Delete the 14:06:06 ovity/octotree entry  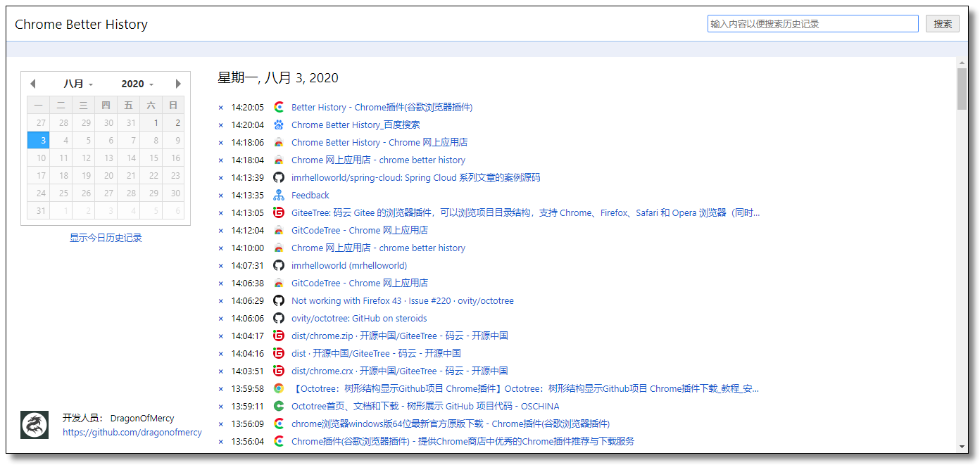pyautogui.click(x=220, y=319)
